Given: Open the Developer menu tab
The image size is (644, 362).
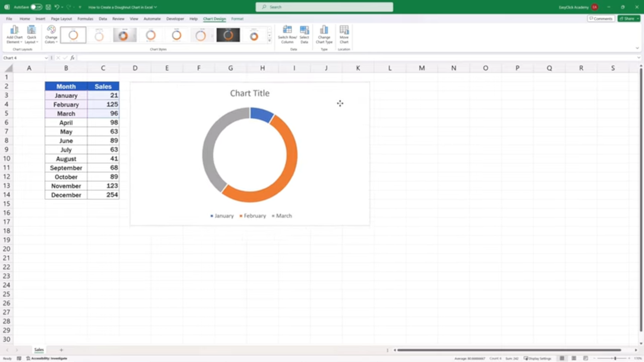Looking at the screenshot, I should tap(175, 19).
